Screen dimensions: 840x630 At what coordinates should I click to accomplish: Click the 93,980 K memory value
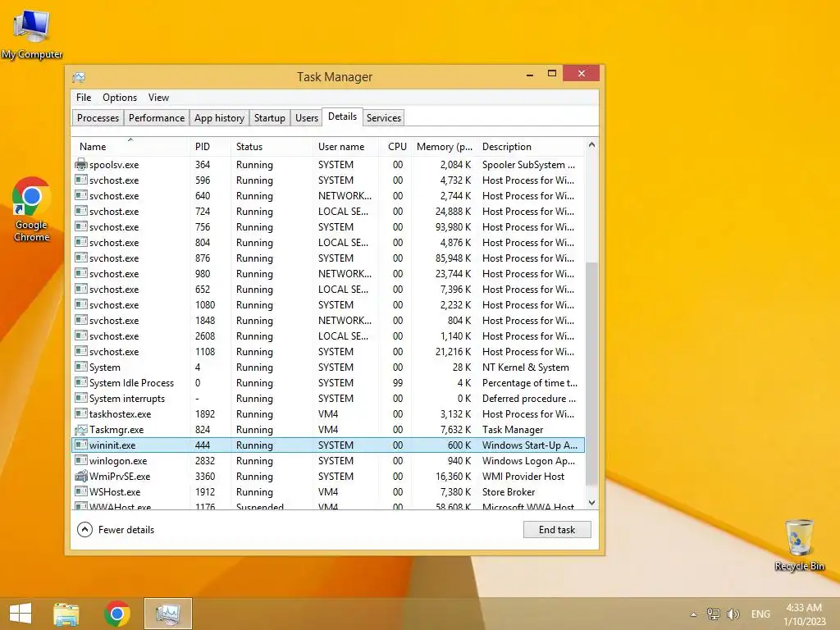[x=453, y=227]
